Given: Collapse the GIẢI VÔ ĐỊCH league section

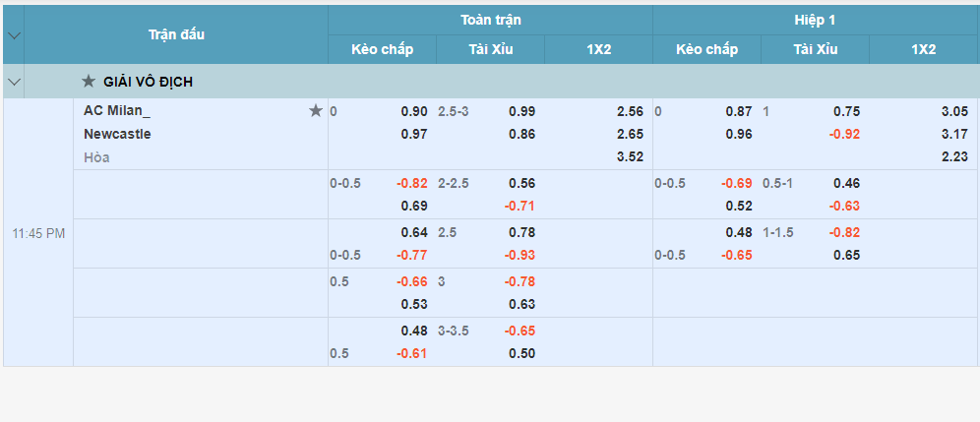Looking at the screenshot, I should (x=14, y=82).
